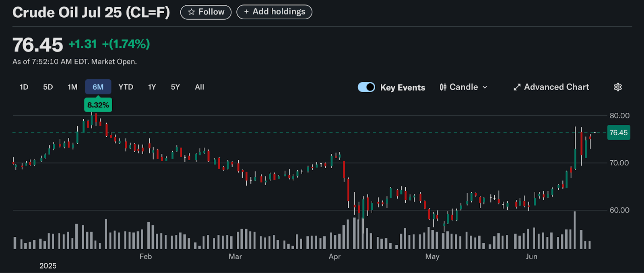
Task: Click the 70.00 axis label
Action: (619, 163)
